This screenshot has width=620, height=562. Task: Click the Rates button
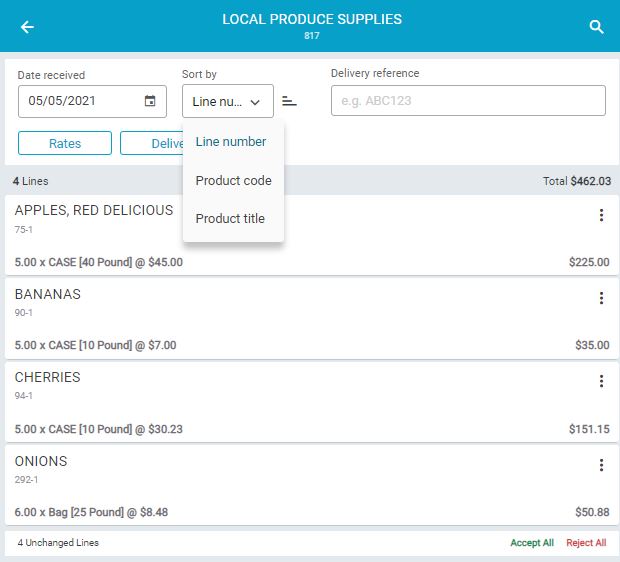pyautogui.click(x=65, y=143)
